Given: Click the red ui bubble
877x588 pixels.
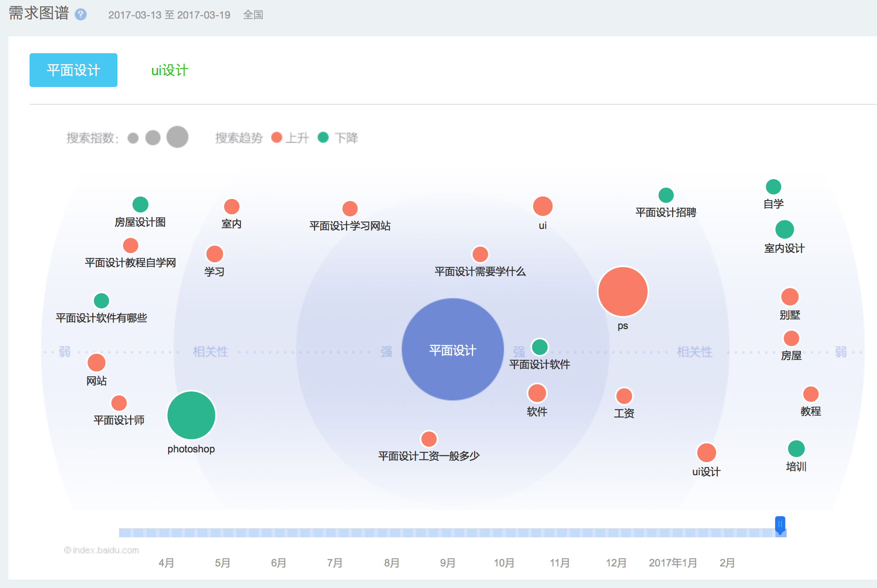Looking at the screenshot, I should (542, 207).
